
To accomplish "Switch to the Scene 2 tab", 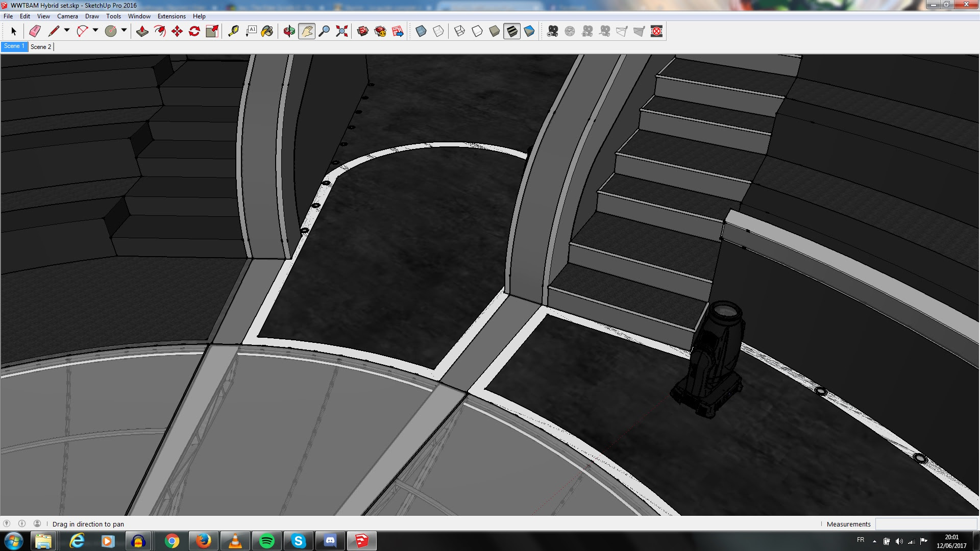I will tap(41, 46).
